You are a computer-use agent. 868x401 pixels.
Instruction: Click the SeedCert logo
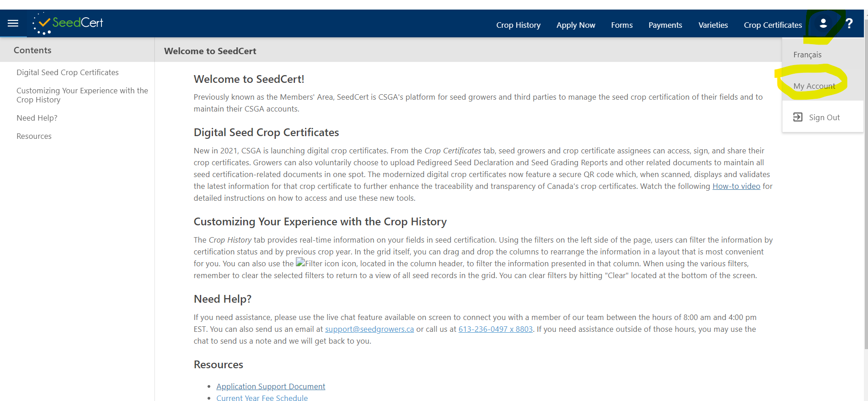point(68,23)
